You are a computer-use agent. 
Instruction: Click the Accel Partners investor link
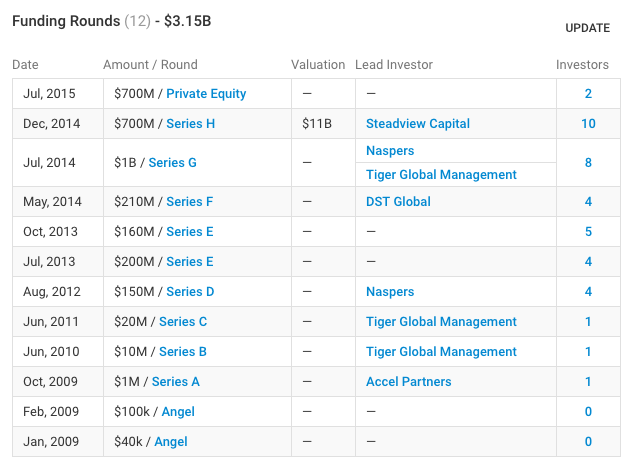pyautogui.click(x=408, y=382)
